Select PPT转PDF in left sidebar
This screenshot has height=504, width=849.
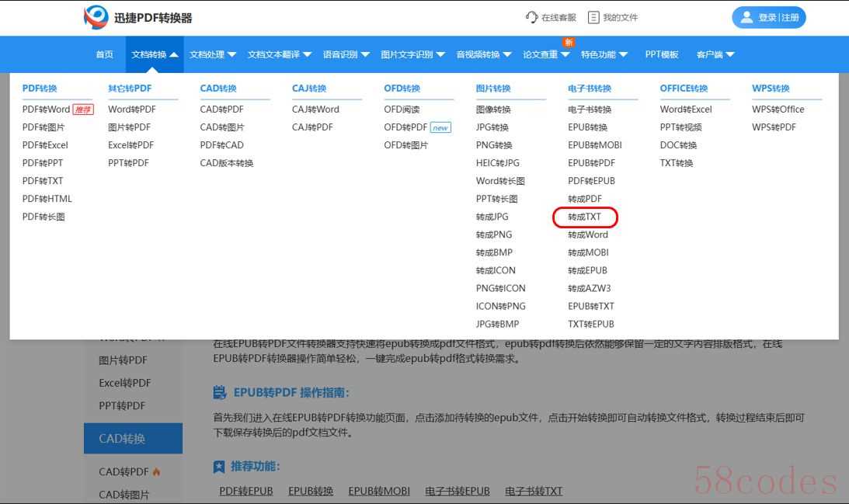(122, 406)
